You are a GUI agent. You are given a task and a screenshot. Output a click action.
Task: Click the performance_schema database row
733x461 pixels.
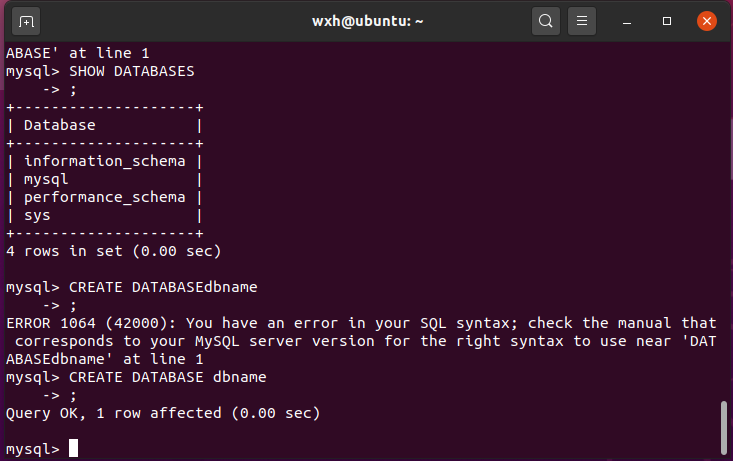click(105, 197)
